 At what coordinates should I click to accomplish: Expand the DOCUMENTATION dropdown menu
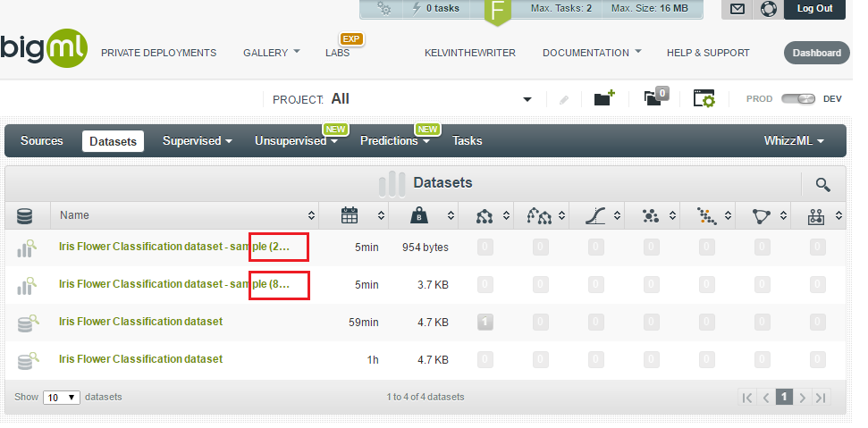click(592, 53)
